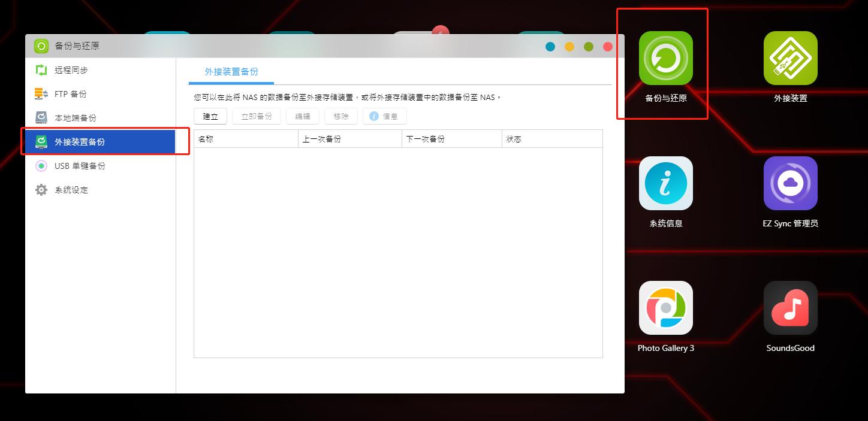Launch the SoundsGood music app

tap(790, 308)
